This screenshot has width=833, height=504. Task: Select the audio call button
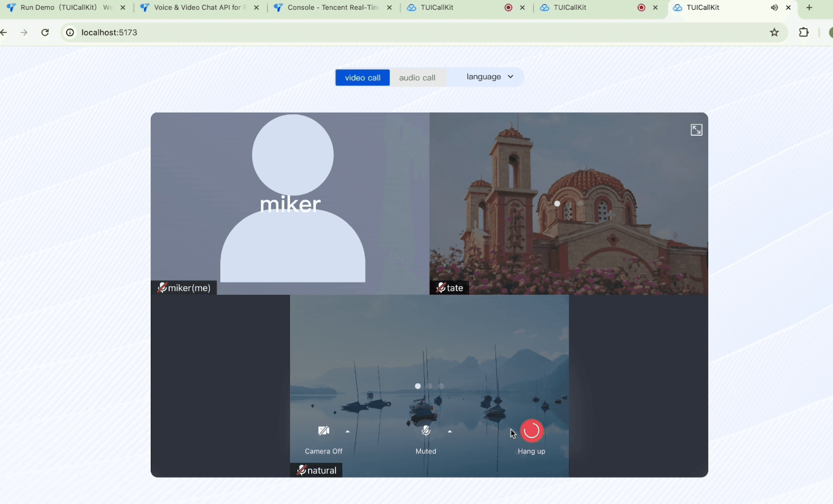click(x=417, y=78)
